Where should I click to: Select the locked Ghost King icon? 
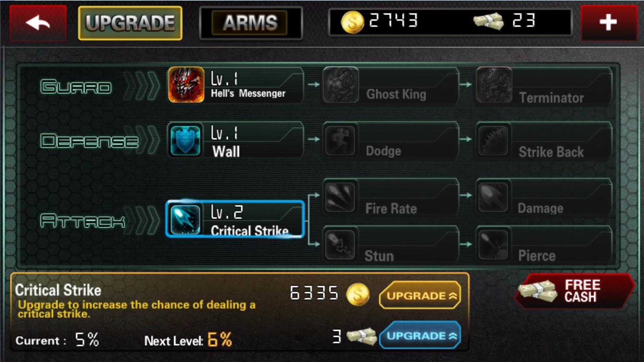[341, 84]
